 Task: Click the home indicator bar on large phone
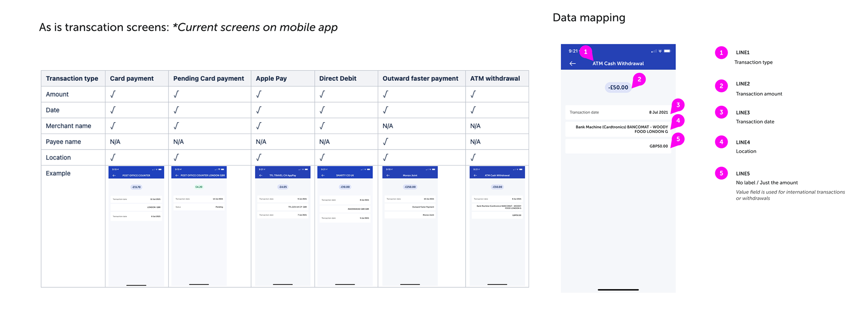618,290
